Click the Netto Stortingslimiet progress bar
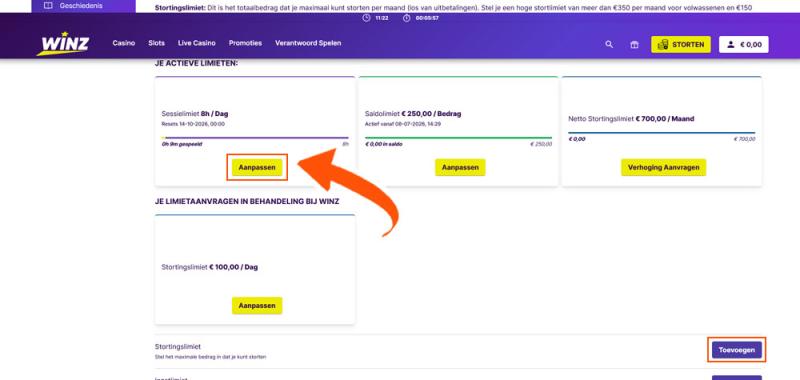The image size is (800, 380). coord(662,133)
